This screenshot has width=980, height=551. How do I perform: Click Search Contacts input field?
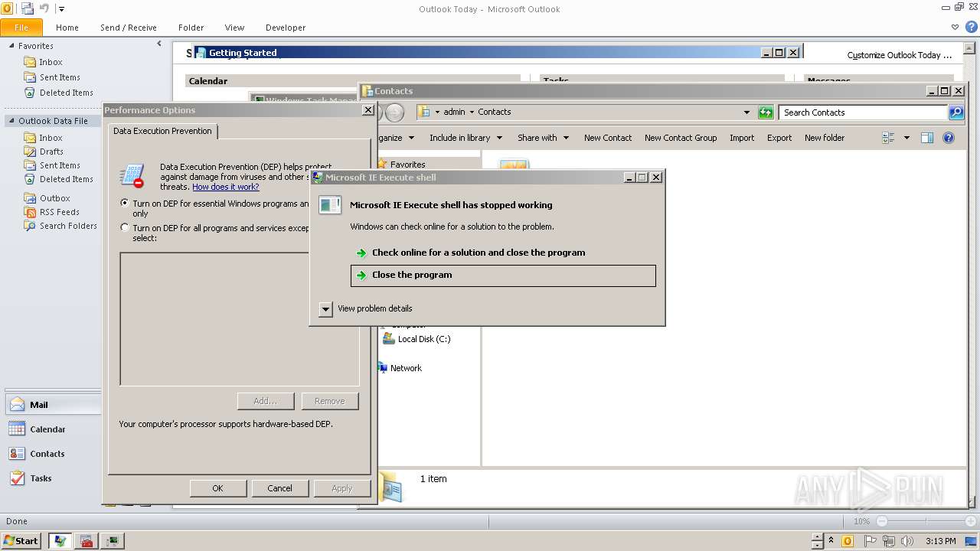864,112
